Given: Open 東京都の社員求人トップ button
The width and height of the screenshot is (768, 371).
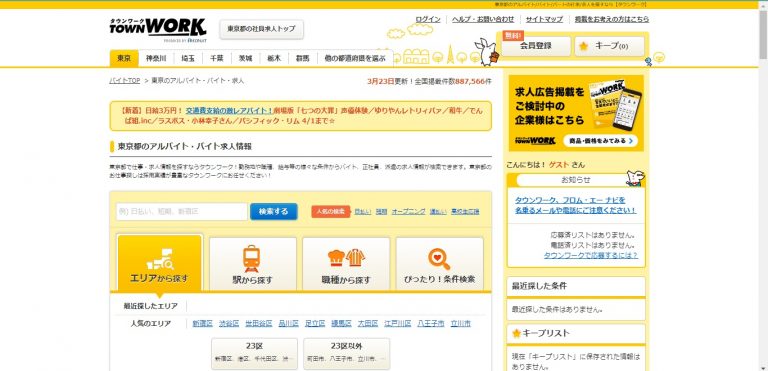Looking at the screenshot, I should [x=262, y=29].
